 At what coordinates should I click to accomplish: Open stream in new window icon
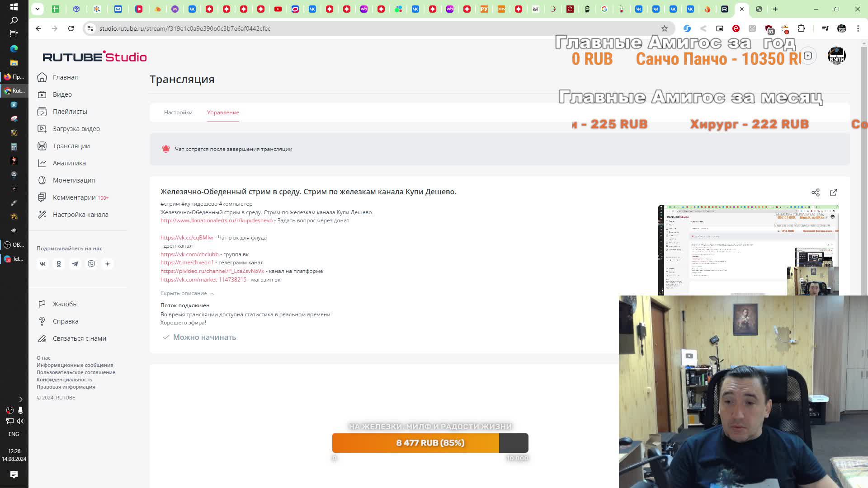pyautogui.click(x=833, y=192)
